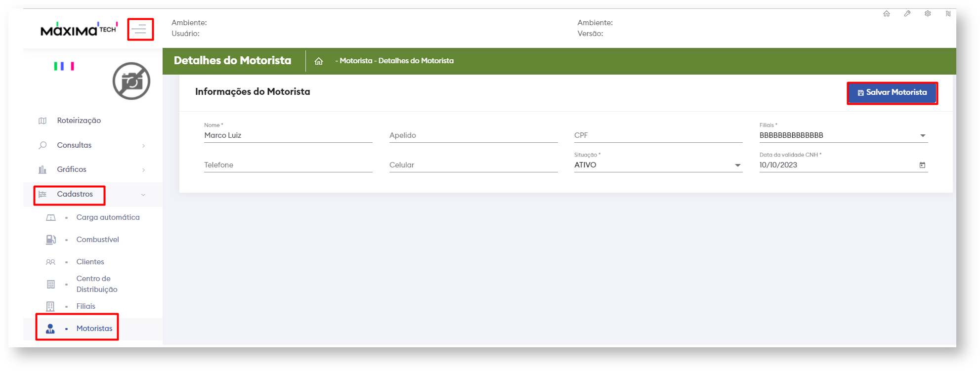This screenshot has width=980, height=371.
Task: Click the Combustível fuel pump icon
Action: [x=50, y=240]
